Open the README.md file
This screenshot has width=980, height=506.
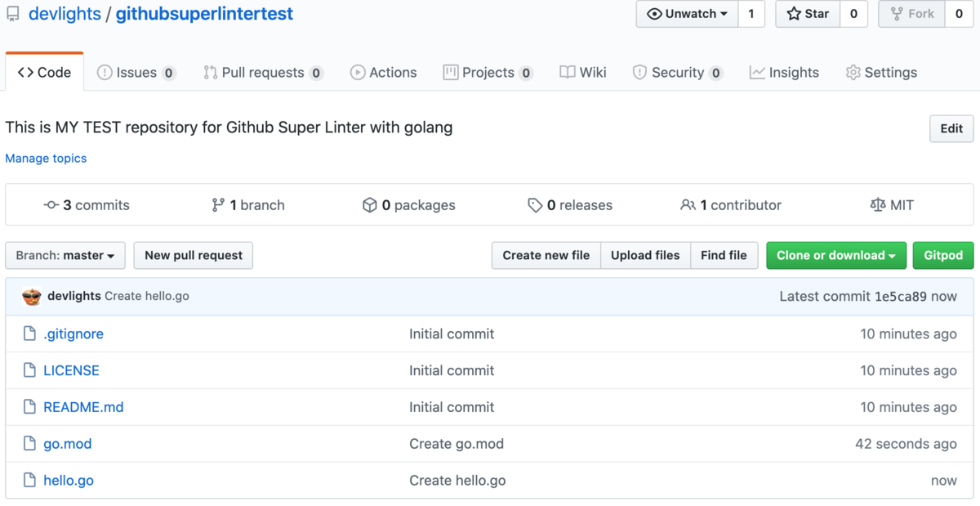(83, 407)
